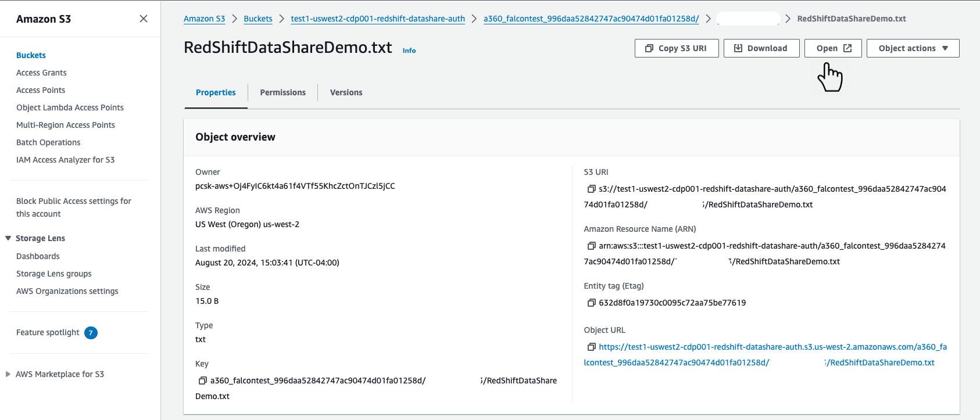The height and width of the screenshot is (420, 980).
Task: Open Storage Lens Dashboards
Action: pyautogui.click(x=38, y=256)
